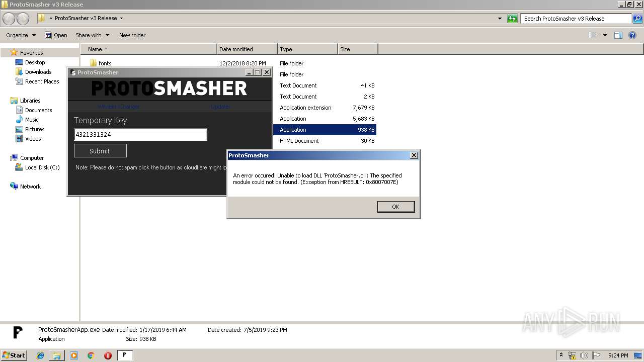The image size is (644, 362).
Task: Open the Videos library
Action: (33, 139)
